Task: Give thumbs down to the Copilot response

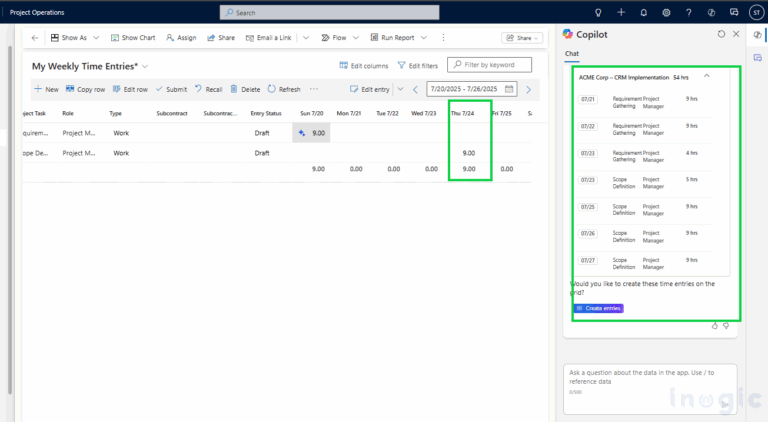Action: pos(726,326)
